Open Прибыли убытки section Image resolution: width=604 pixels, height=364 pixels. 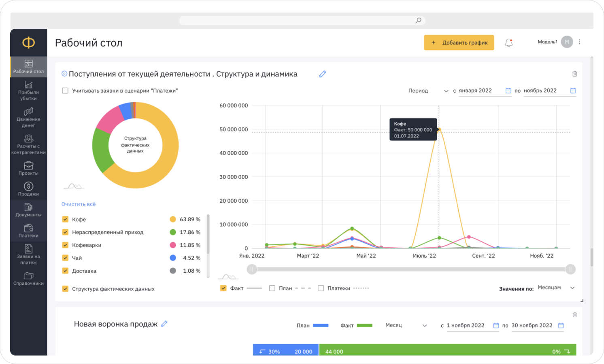tap(28, 90)
